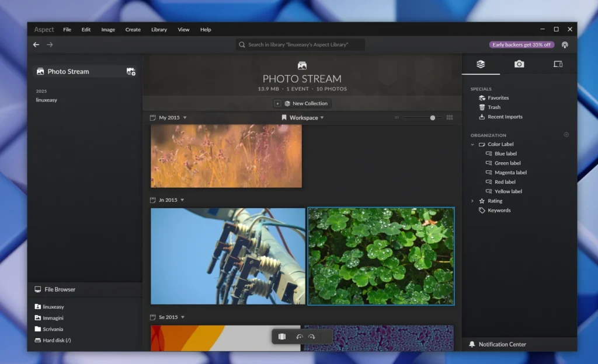Open the Library menu

point(159,29)
